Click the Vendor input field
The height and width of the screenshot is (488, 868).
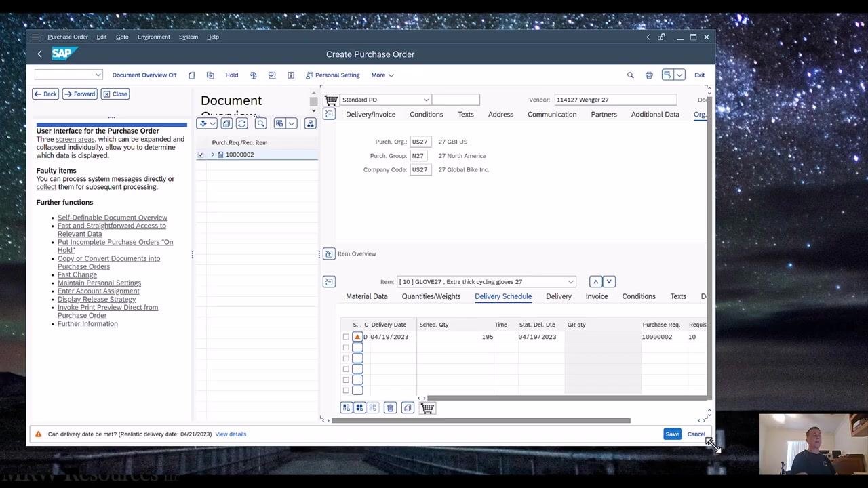615,100
